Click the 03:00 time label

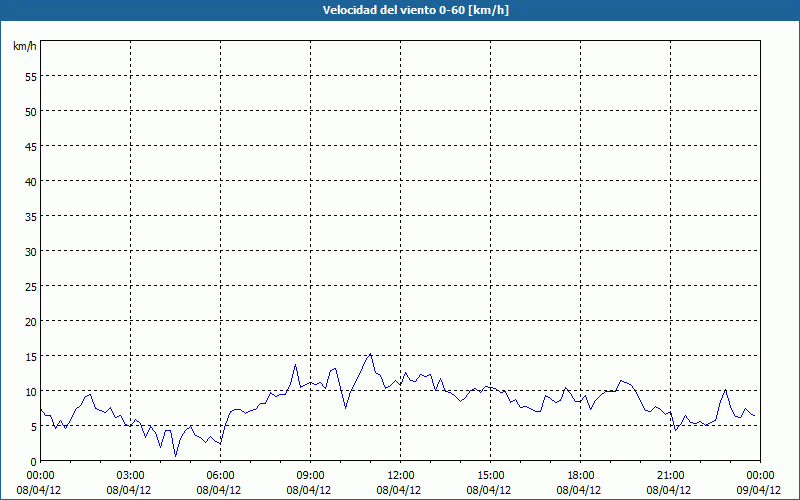(131, 476)
